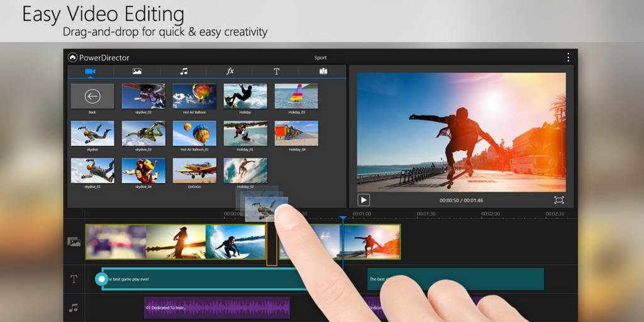Go back using the Back arrow tile
This screenshot has height=322, width=644.
pyautogui.click(x=92, y=96)
